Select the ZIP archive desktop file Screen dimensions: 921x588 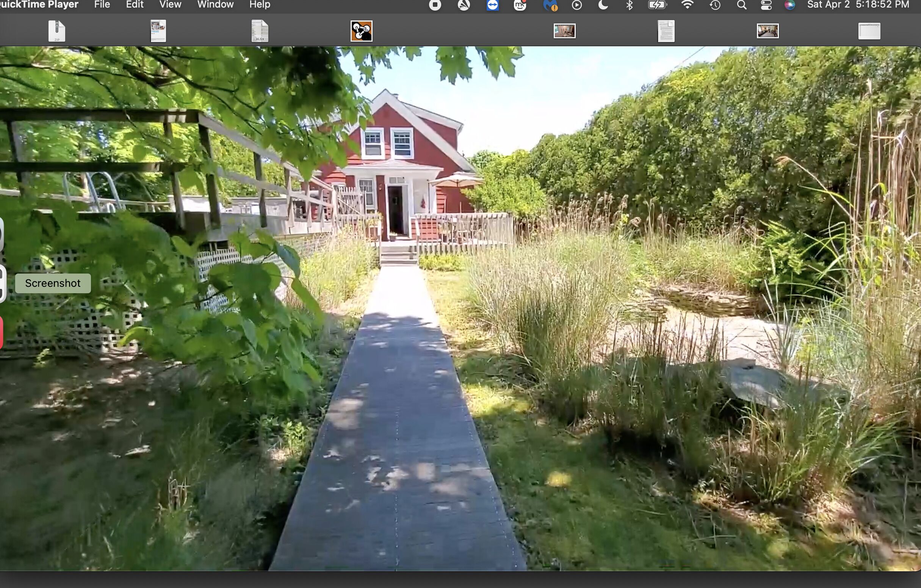tap(57, 31)
